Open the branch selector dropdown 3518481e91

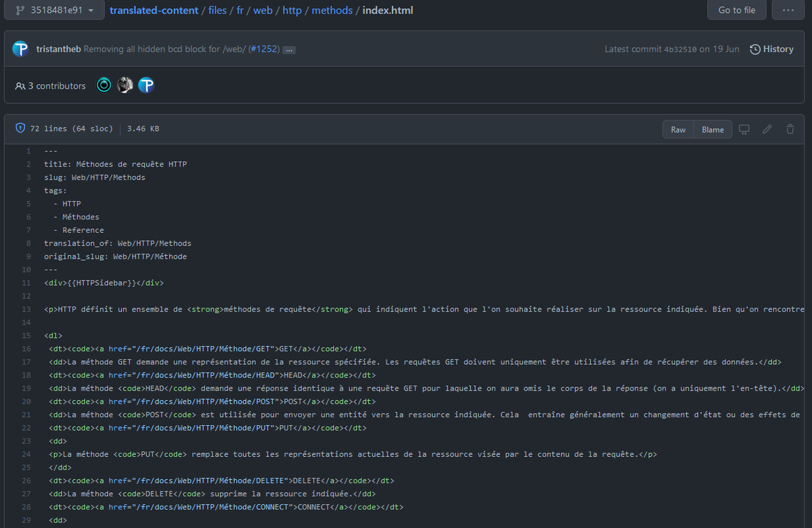55,10
